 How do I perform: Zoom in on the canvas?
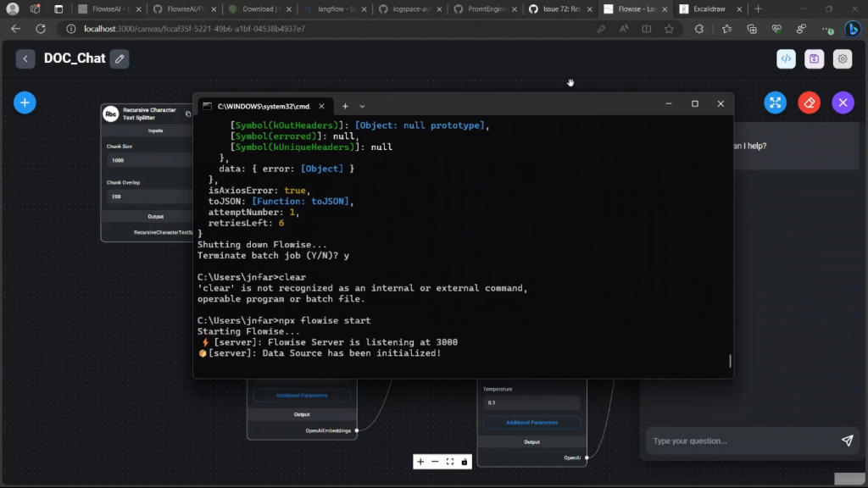pos(420,462)
